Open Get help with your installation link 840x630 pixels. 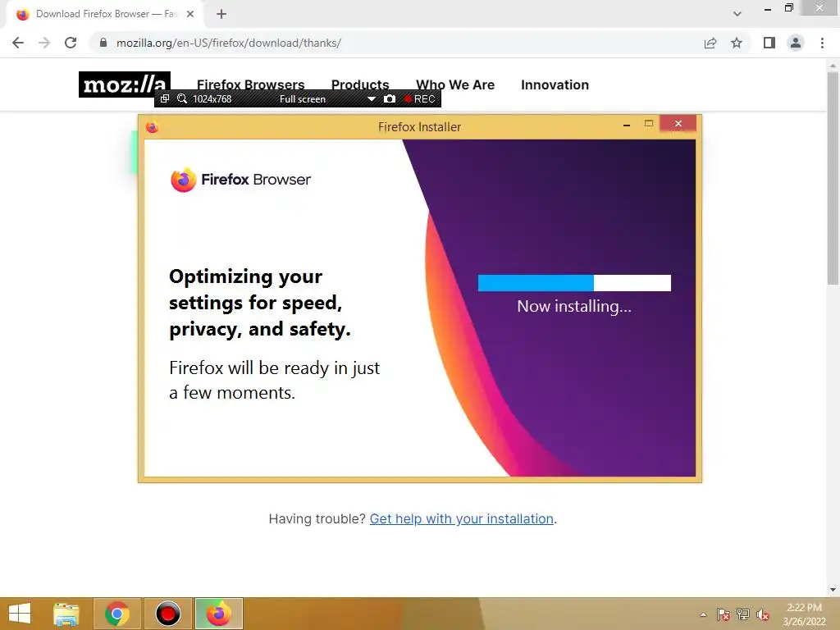click(x=461, y=518)
